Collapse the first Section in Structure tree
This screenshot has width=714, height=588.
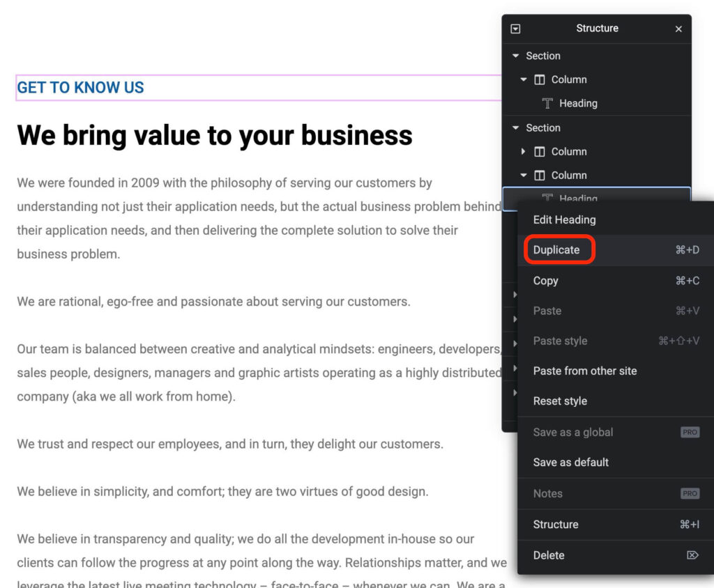click(516, 56)
